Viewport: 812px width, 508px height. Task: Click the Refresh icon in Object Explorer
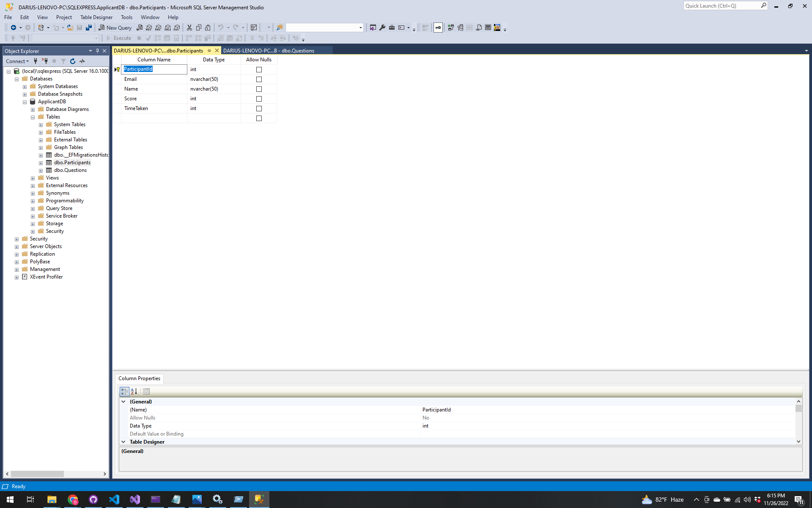[73, 61]
